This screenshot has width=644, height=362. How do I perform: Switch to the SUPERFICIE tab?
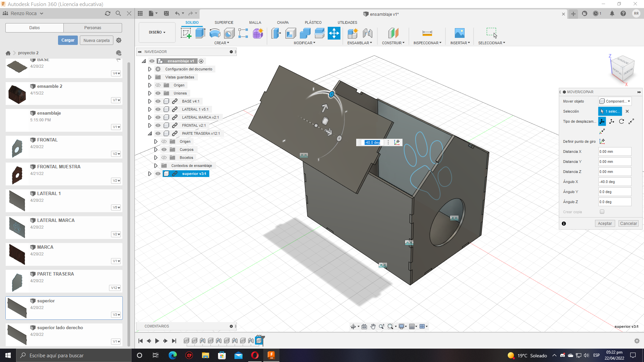[224, 22]
